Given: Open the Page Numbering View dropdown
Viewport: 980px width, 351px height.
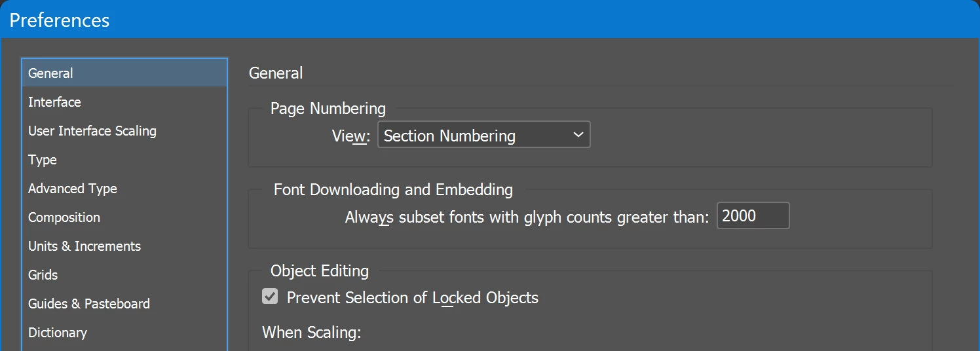Looking at the screenshot, I should point(484,135).
